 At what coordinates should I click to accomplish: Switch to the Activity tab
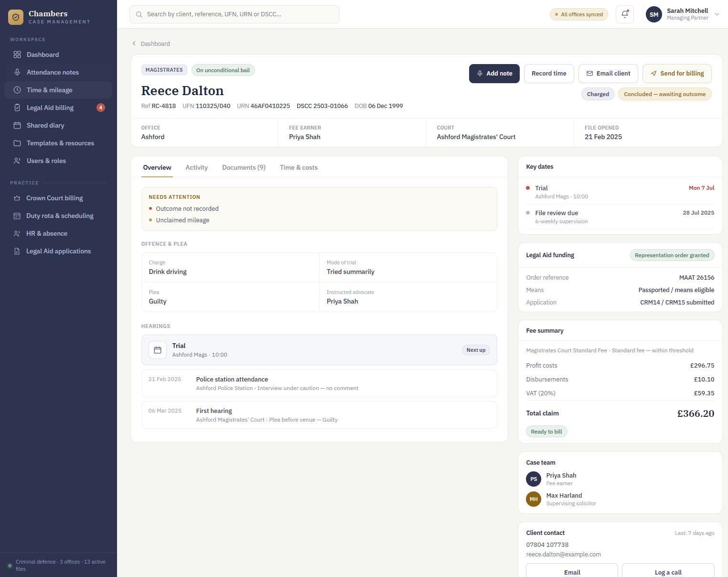[196, 167]
